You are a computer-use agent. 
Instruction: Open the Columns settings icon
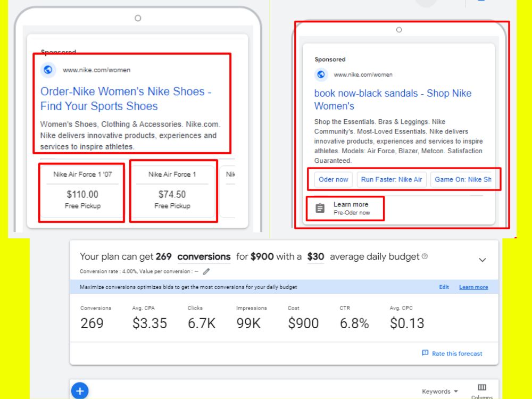coord(482,387)
